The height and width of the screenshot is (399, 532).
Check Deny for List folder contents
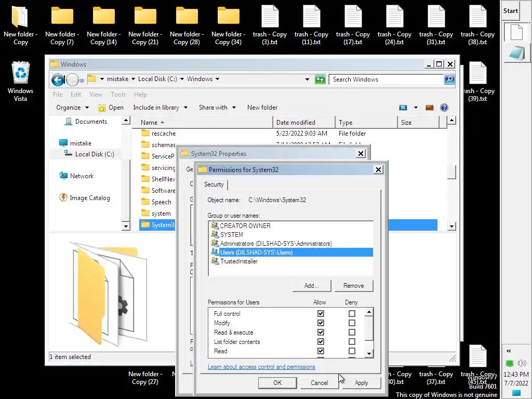tap(352, 342)
